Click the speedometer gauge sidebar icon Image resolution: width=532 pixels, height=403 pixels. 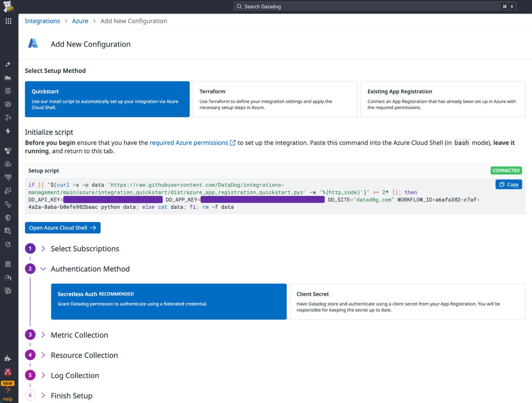pyautogui.click(x=8, y=278)
